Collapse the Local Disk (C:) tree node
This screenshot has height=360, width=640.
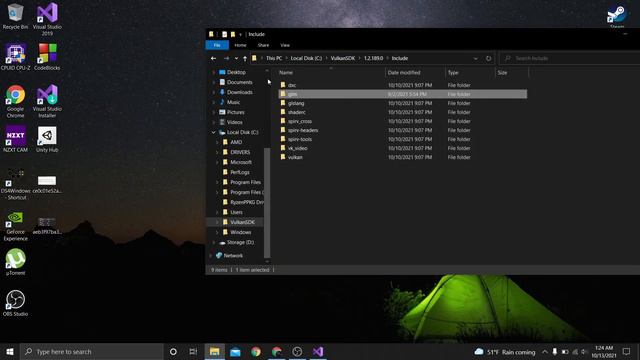(213, 132)
